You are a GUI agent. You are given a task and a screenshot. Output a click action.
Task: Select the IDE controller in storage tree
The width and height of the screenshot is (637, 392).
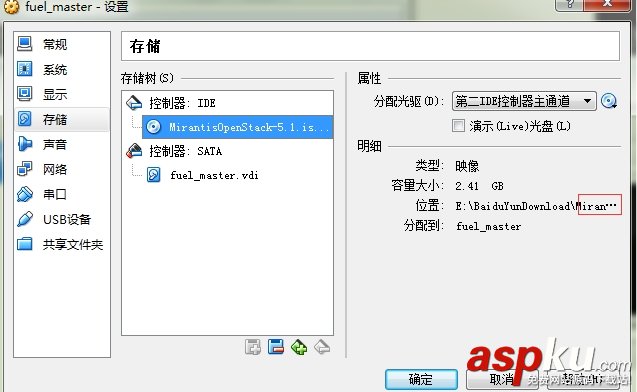[x=228, y=103]
